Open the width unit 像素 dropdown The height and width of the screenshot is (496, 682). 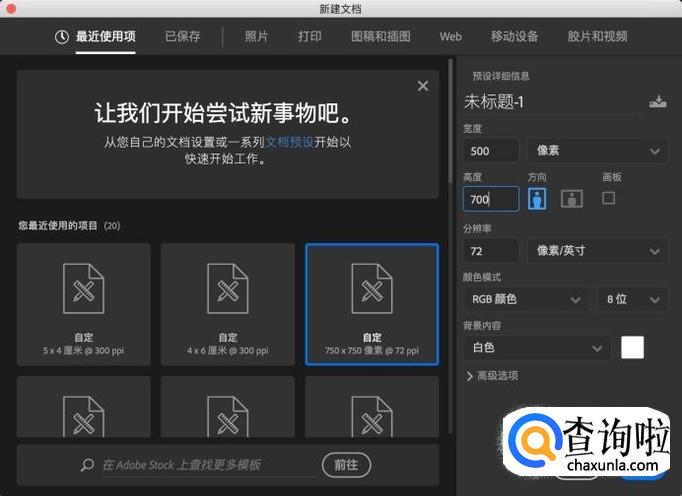[597, 151]
